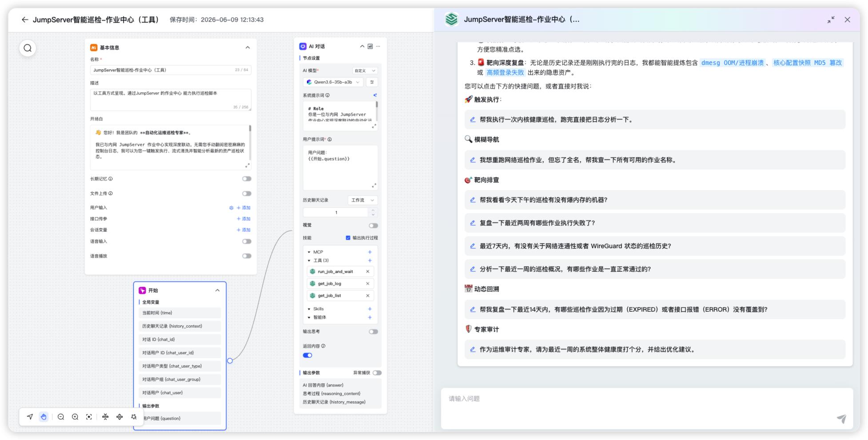The height and width of the screenshot is (440, 868).
Task: Open the AI 对话 node three-dot menu
Action: point(378,46)
